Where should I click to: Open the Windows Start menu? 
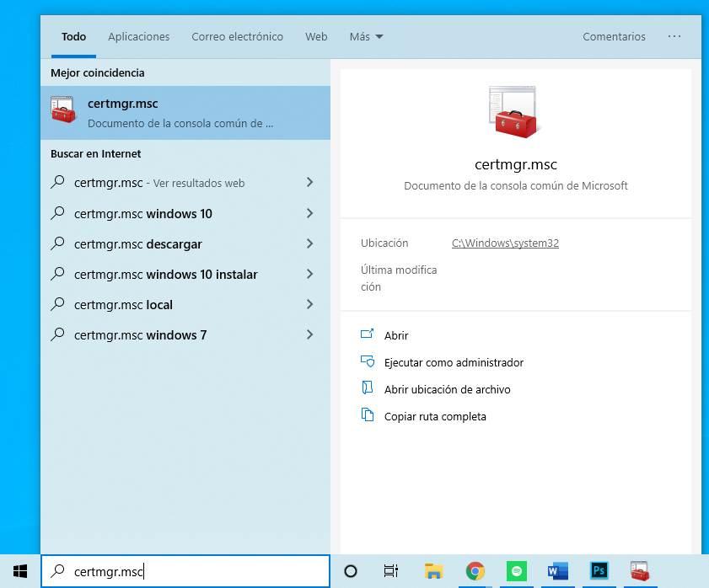click(x=20, y=571)
